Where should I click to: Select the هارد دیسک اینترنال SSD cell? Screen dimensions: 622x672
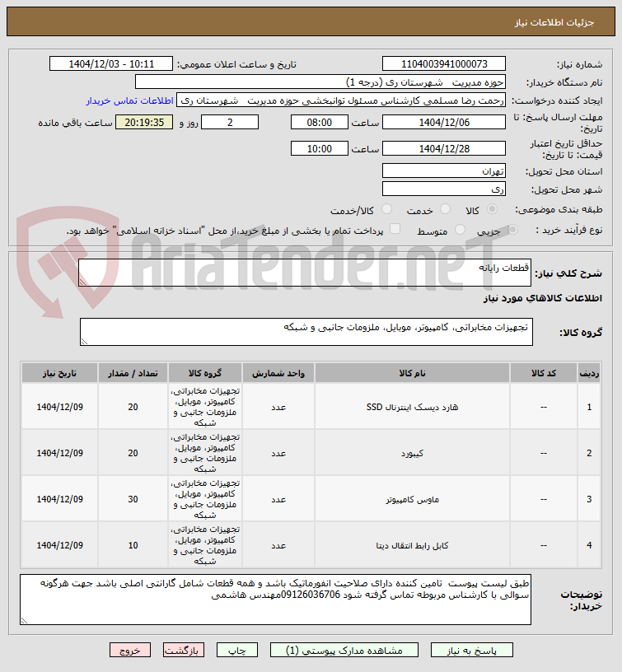[x=412, y=407]
